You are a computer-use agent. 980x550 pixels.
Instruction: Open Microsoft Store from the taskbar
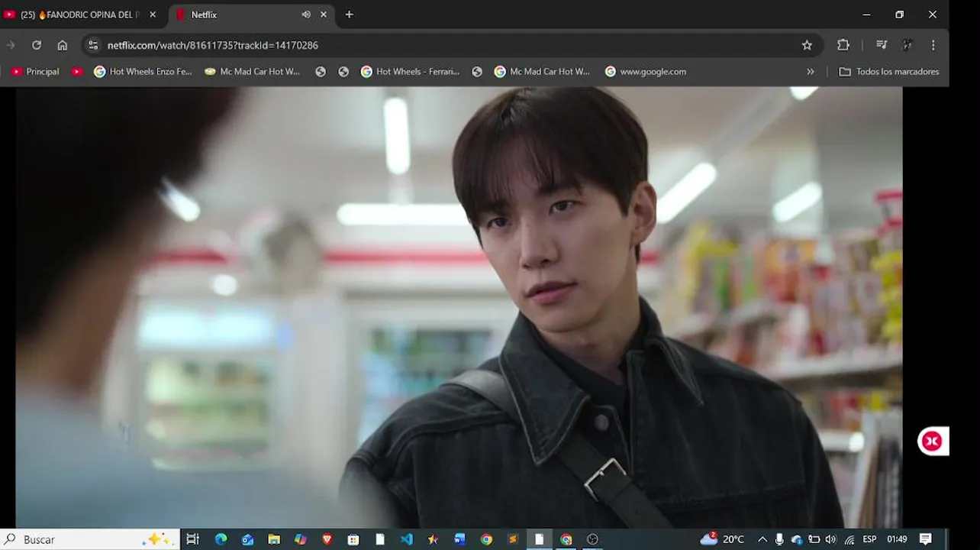[353, 539]
